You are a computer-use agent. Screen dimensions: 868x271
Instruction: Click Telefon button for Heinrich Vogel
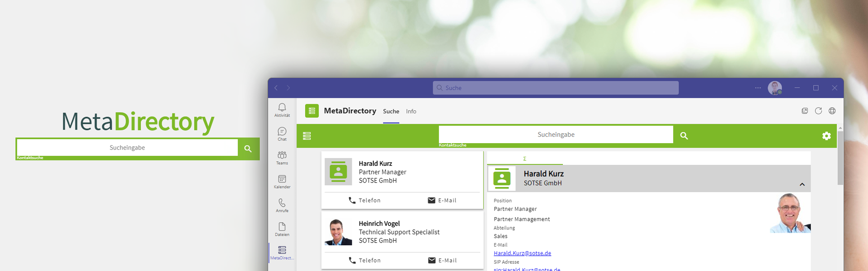tap(364, 261)
